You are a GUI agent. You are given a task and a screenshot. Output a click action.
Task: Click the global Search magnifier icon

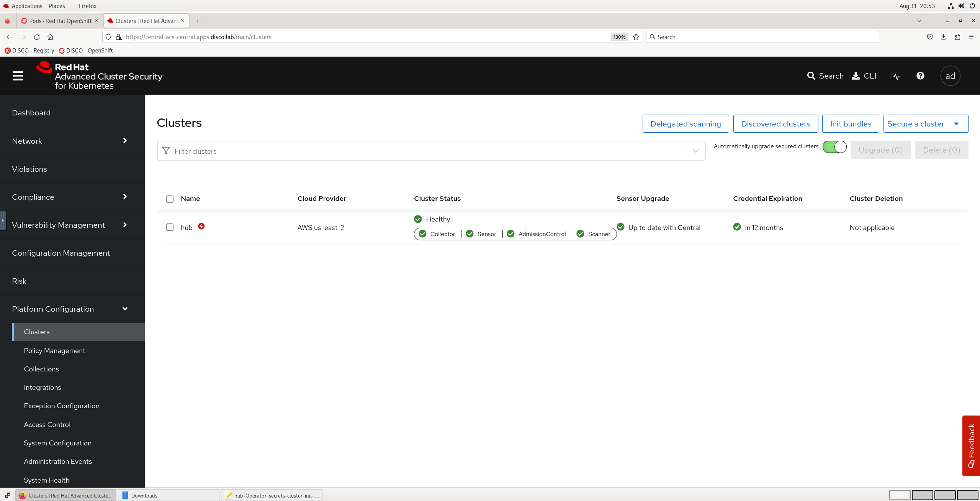tap(811, 76)
